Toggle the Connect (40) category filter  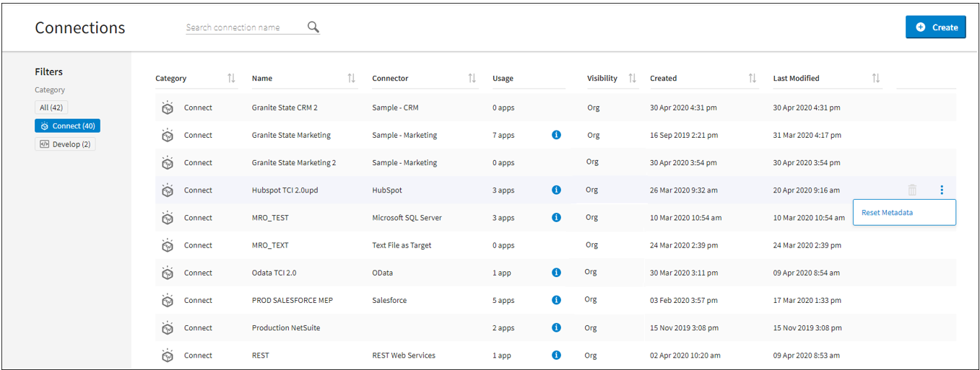67,125
